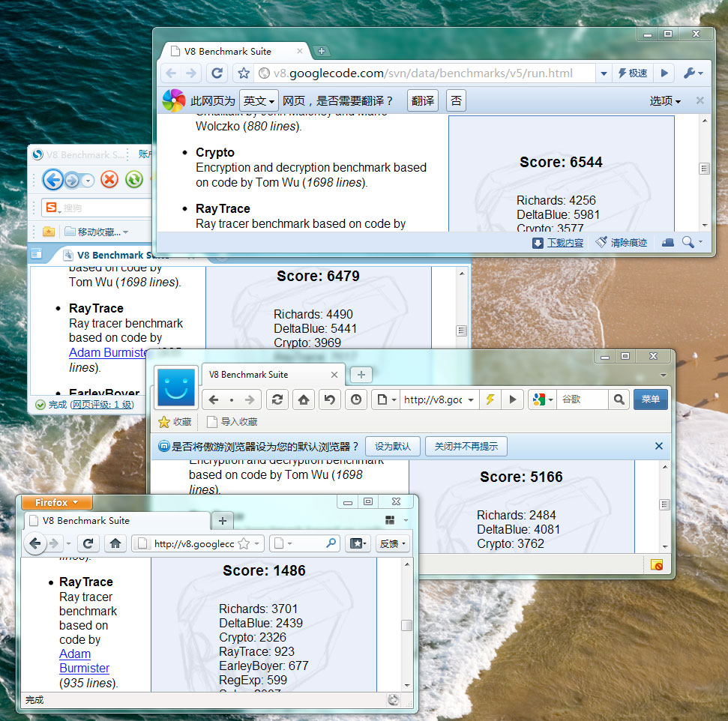728x721 pixels.
Task: Click the Firefox home button
Action: [115, 543]
